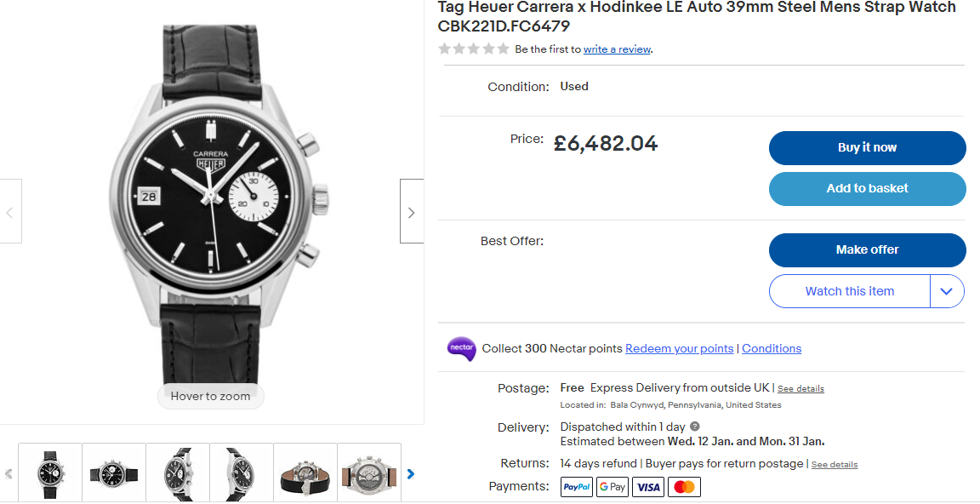The height and width of the screenshot is (504, 980).
Task: Click the Make offer button
Action: pos(867,250)
